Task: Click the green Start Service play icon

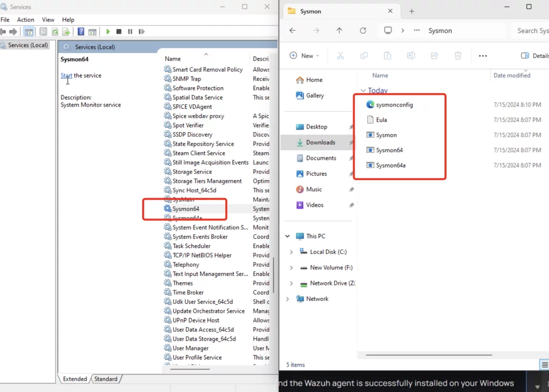Action: click(x=108, y=32)
